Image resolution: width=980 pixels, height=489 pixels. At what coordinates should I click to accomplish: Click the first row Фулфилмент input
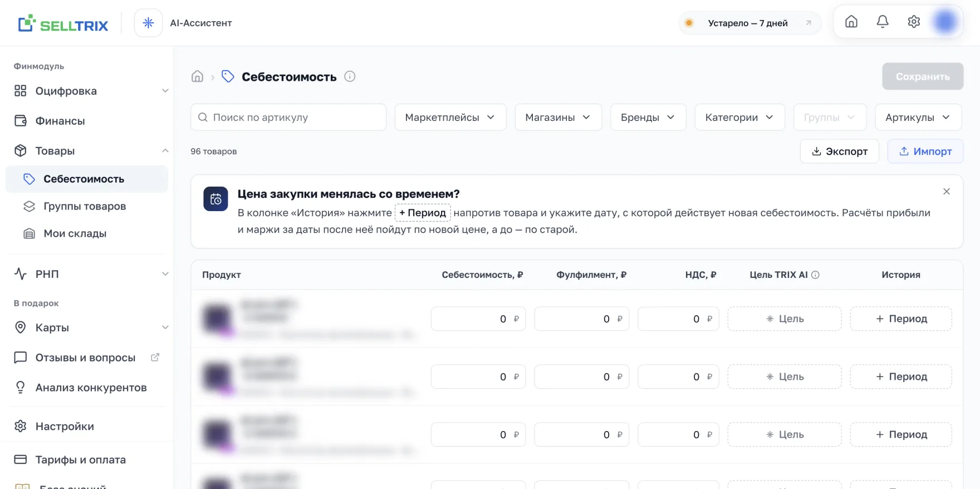coord(582,319)
